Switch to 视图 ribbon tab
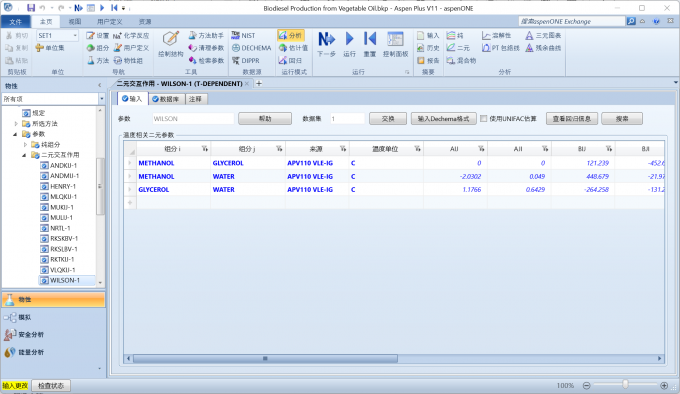 tap(75, 22)
